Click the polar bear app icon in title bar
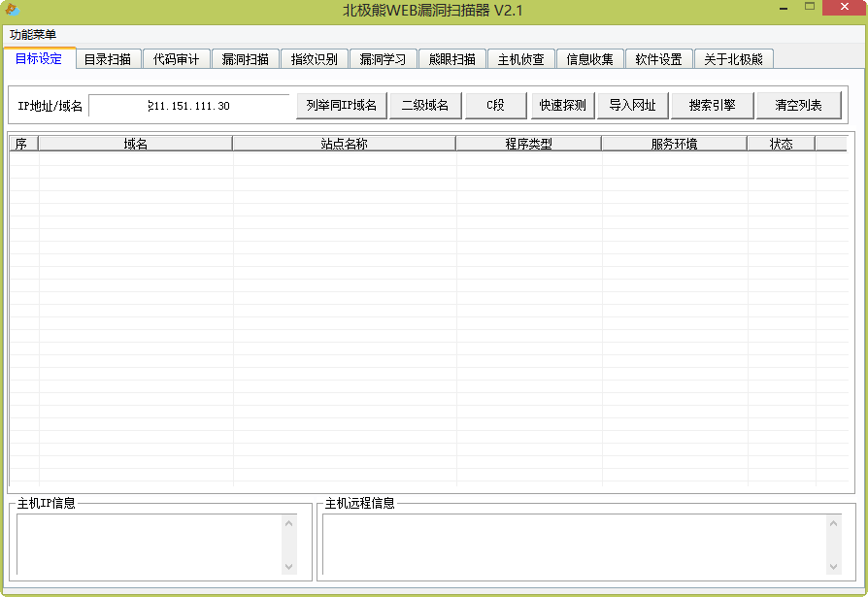Viewport: 868px width, 597px height. coord(13,10)
